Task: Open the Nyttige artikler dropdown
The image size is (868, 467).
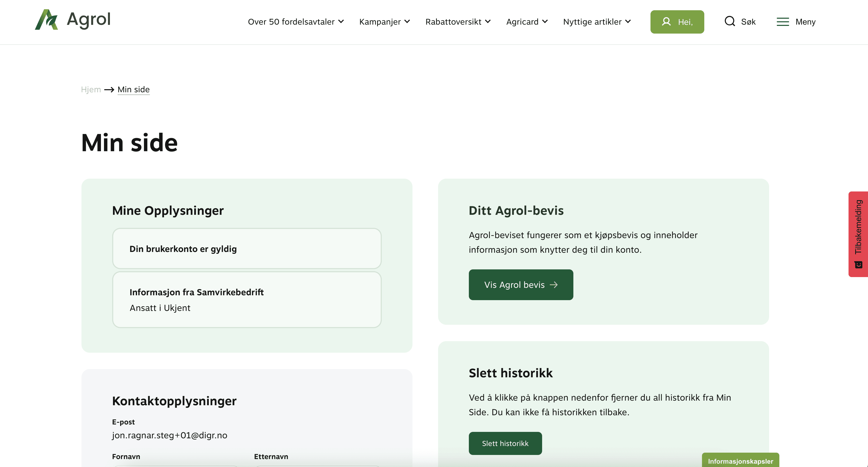Action: (597, 22)
